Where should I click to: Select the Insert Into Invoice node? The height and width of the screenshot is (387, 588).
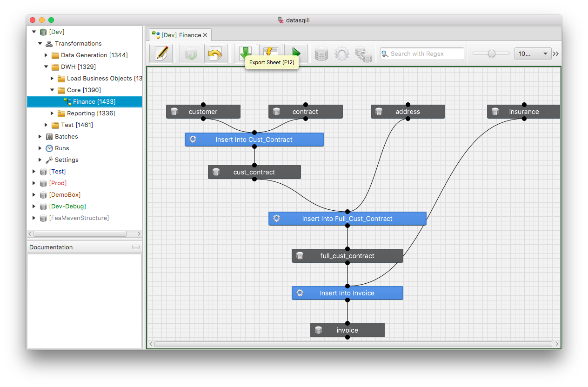click(347, 293)
